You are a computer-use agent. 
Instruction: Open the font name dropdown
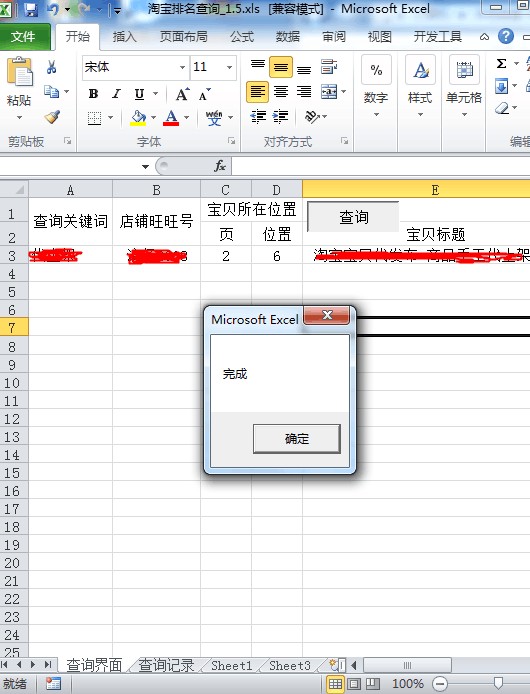182,67
